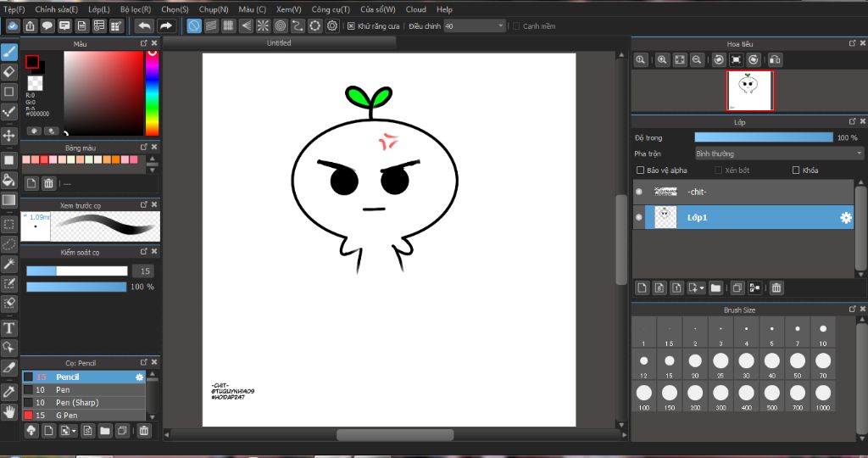Image resolution: width=868 pixels, height=458 pixels.
Task: Select the Eyedropper tool
Action: 9,391
